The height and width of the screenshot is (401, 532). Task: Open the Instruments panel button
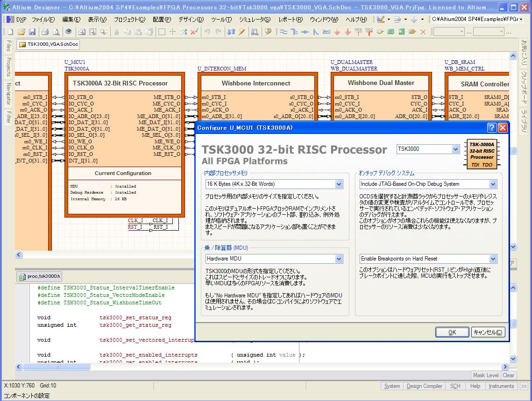pyautogui.click(x=501, y=386)
